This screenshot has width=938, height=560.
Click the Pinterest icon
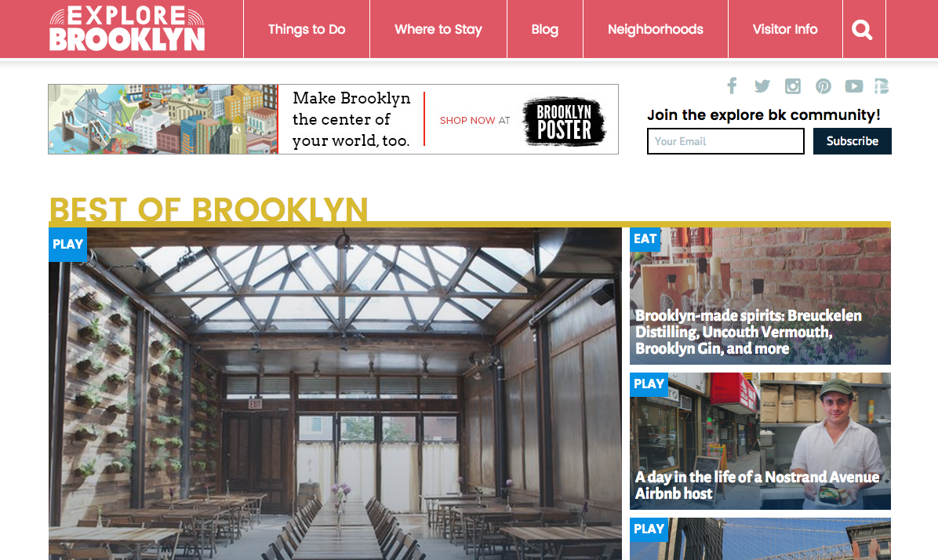click(823, 86)
